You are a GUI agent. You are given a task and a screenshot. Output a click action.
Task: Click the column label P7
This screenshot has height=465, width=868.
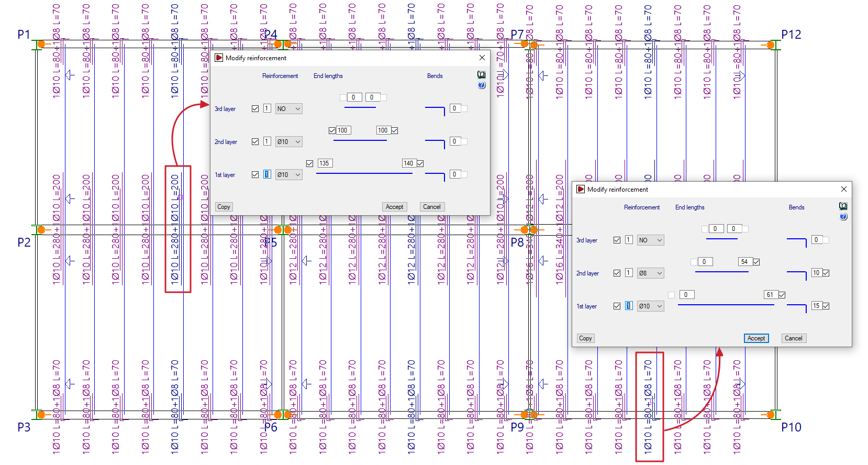(517, 35)
